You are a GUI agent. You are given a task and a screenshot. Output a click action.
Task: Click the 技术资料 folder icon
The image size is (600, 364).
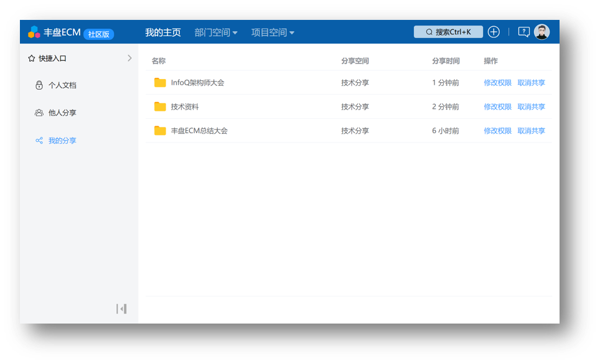pyautogui.click(x=160, y=106)
